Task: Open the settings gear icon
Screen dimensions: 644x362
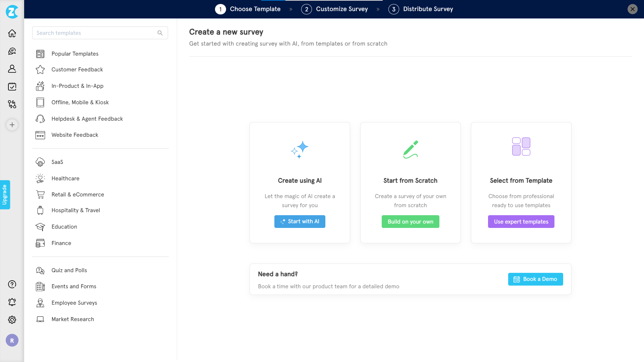Action: point(12,320)
